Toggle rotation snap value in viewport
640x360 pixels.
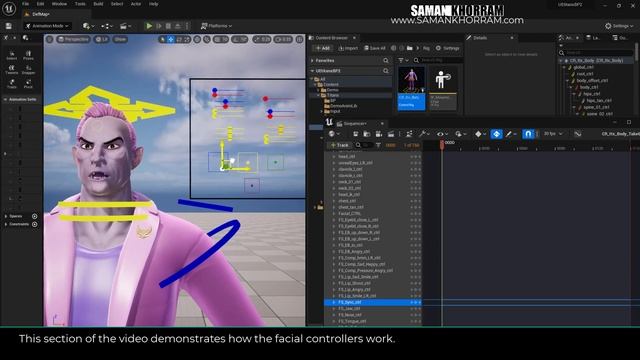click(240, 39)
